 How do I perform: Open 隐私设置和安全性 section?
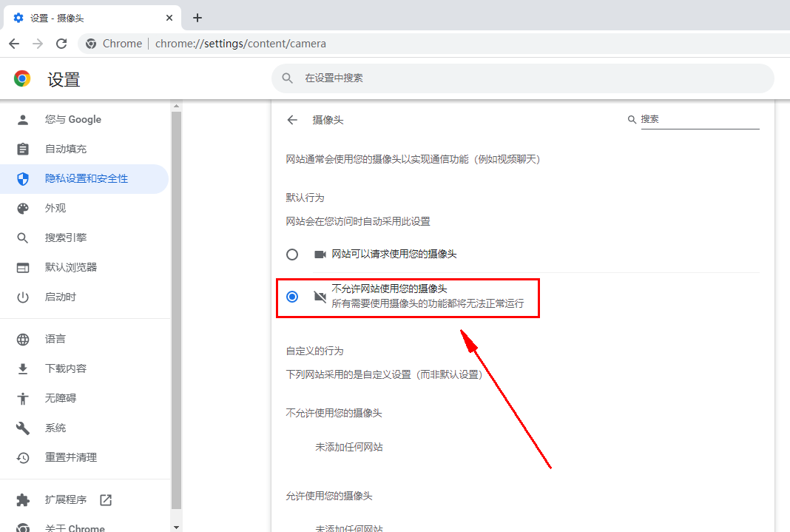[84, 179]
